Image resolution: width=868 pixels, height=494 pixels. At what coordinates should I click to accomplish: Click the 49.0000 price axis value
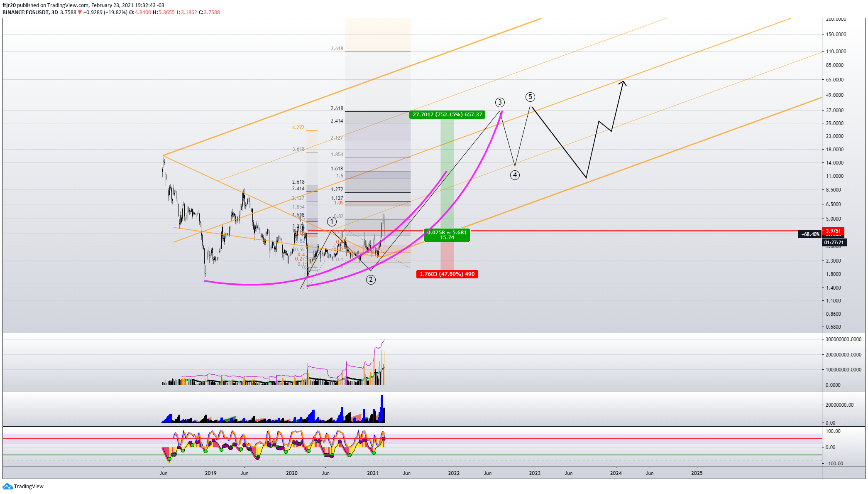pyautogui.click(x=835, y=95)
